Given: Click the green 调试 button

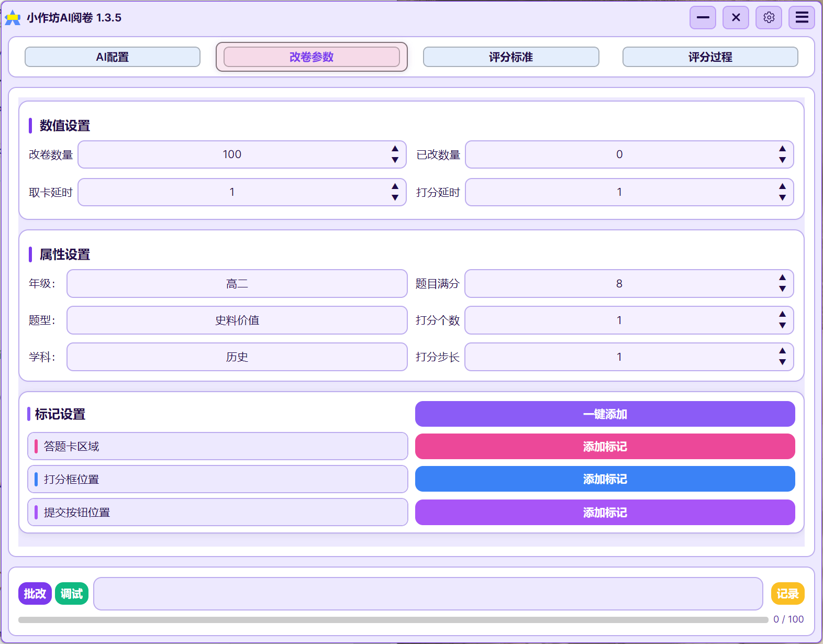Looking at the screenshot, I should click(72, 593).
